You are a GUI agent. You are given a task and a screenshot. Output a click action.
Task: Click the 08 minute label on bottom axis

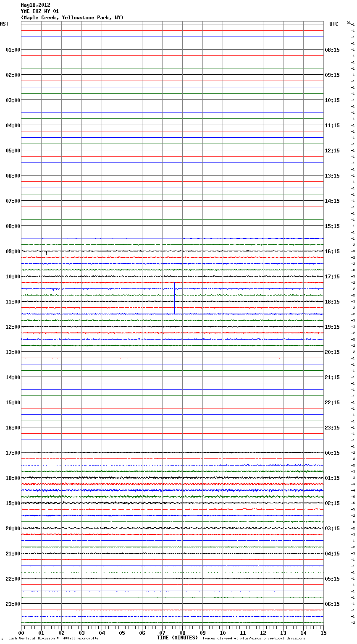182,633
